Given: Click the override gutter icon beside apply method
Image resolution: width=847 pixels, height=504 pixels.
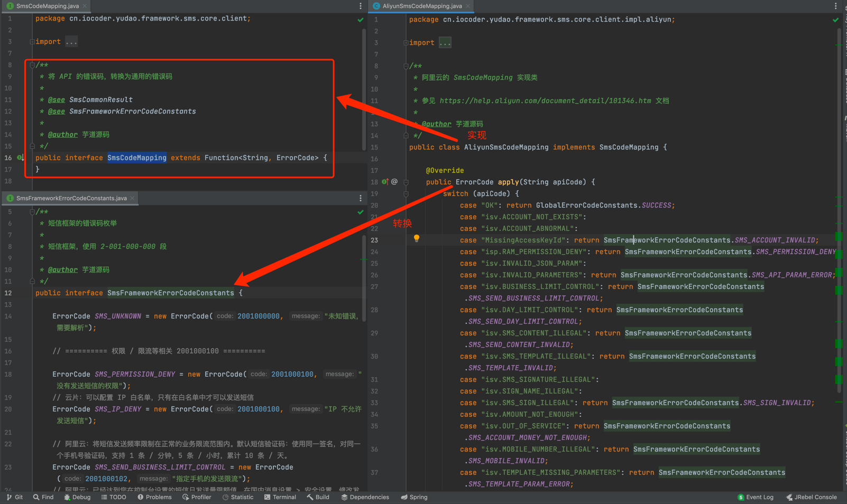Looking at the screenshot, I should [x=385, y=182].
